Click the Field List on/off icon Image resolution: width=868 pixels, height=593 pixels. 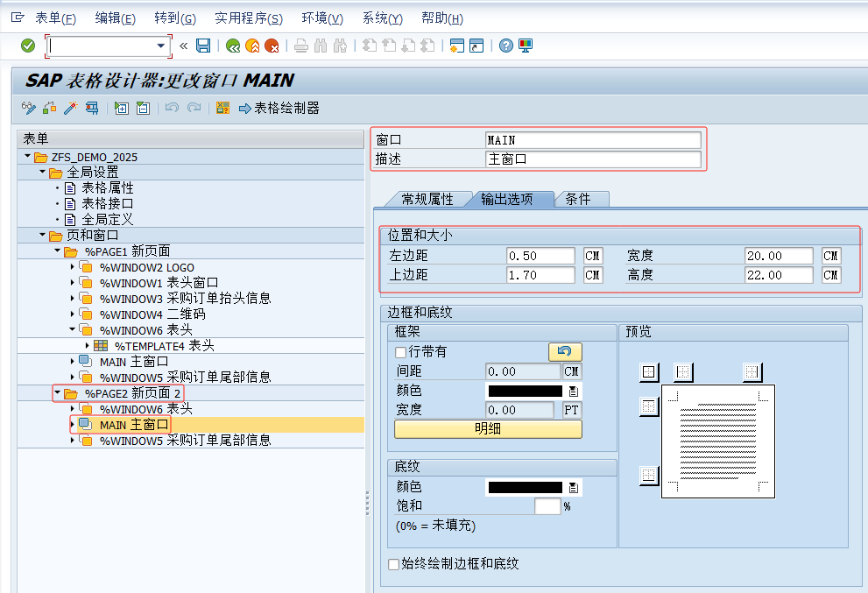(x=223, y=108)
